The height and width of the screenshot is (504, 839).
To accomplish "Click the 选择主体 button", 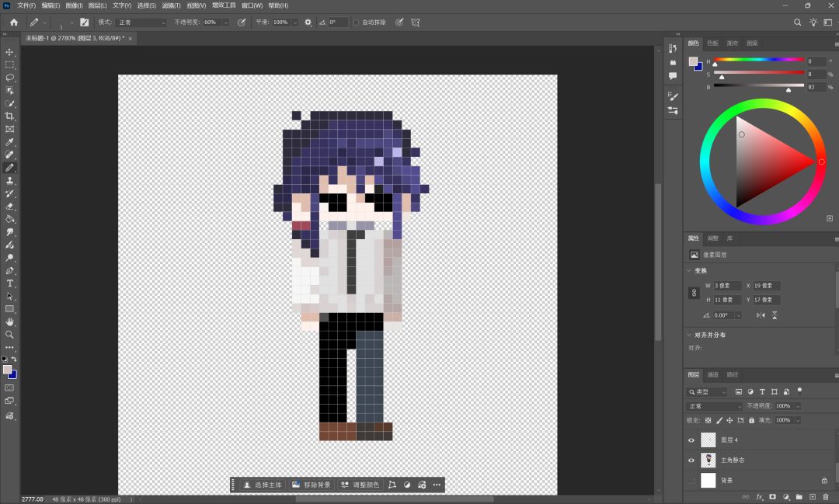I will (x=263, y=485).
